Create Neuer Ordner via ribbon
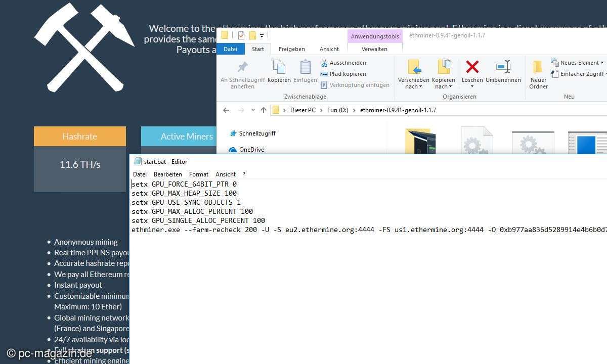The width and height of the screenshot is (607, 364). 538,74
